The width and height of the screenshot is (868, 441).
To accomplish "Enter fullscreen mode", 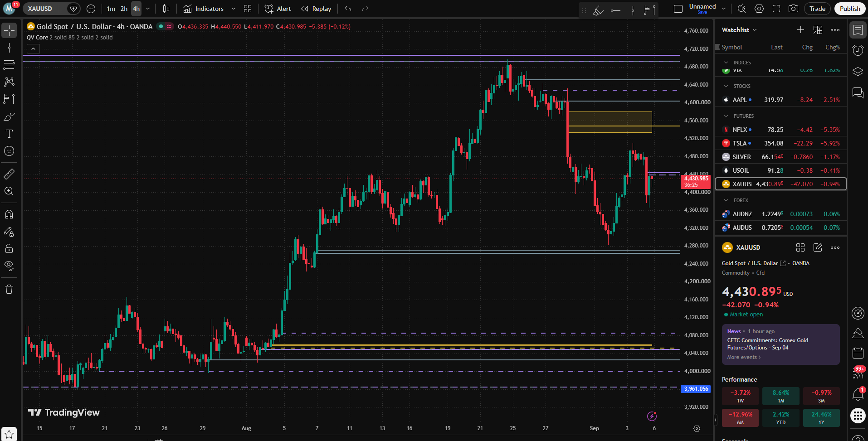I will pos(776,9).
